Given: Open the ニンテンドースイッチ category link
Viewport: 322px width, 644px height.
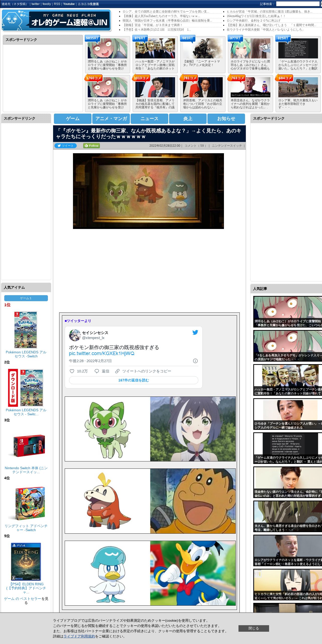Looking at the screenshot, I should click(x=227, y=146).
